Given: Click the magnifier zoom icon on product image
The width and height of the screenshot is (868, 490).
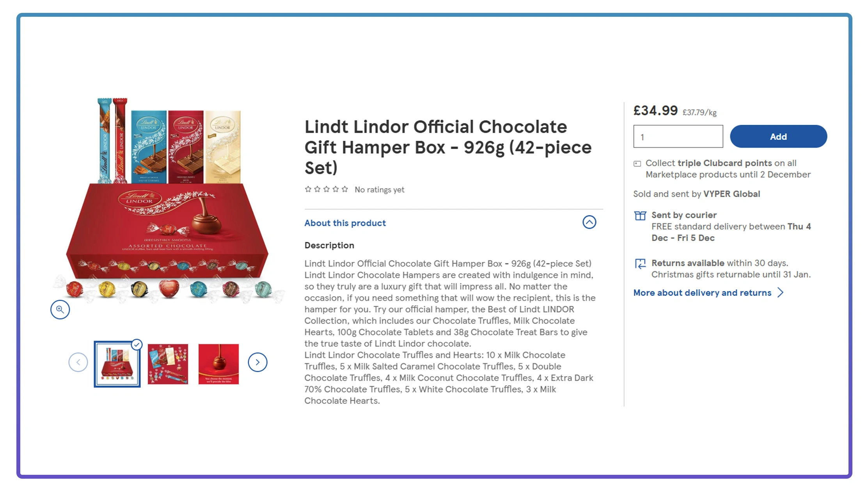Looking at the screenshot, I should coord(60,310).
